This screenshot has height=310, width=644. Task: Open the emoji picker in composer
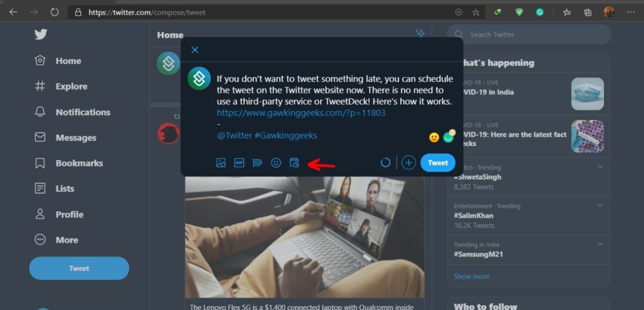pos(276,163)
